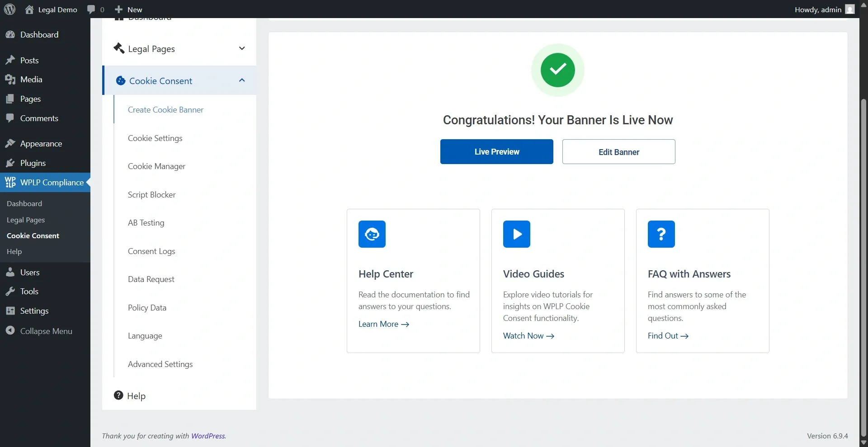The height and width of the screenshot is (447, 868).
Task: Click the Legal Demo site name
Action: click(57, 9)
